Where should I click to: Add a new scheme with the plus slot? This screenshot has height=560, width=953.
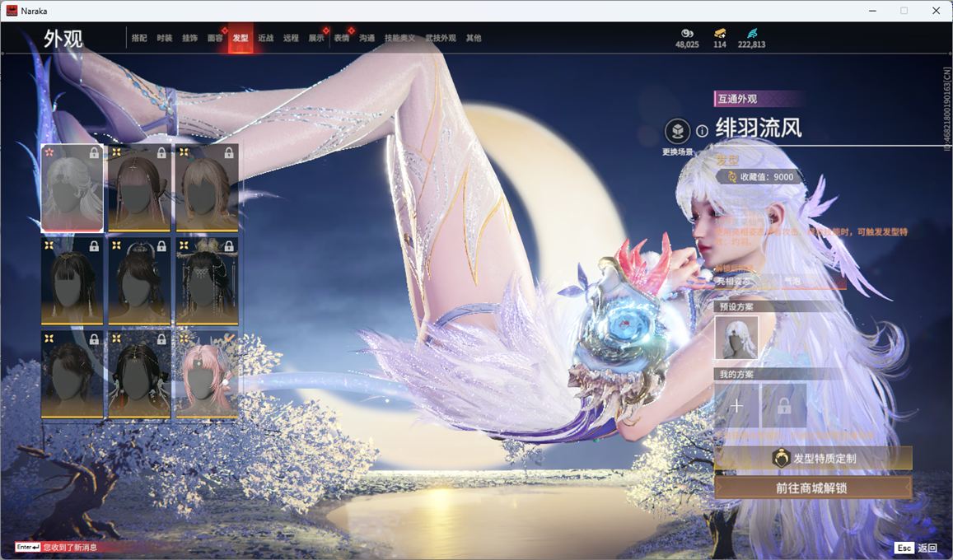[x=736, y=406]
